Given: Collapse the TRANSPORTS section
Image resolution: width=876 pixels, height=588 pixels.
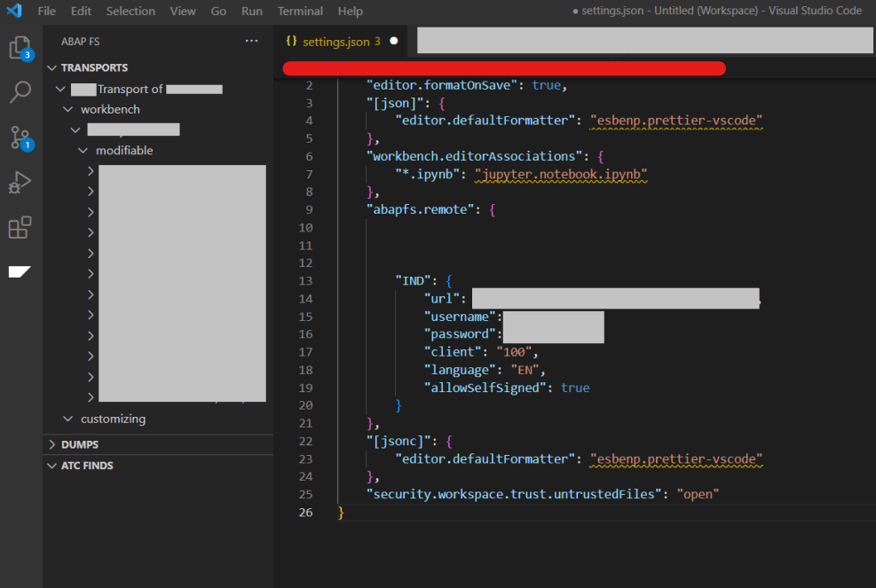Looking at the screenshot, I should click(x=93, y=67).
